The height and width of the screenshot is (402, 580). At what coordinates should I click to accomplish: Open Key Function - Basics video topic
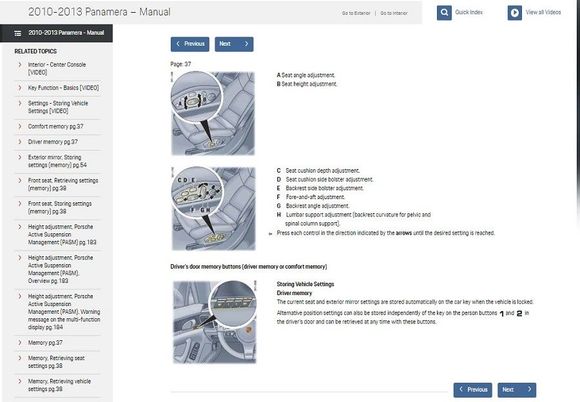(63, 88)
